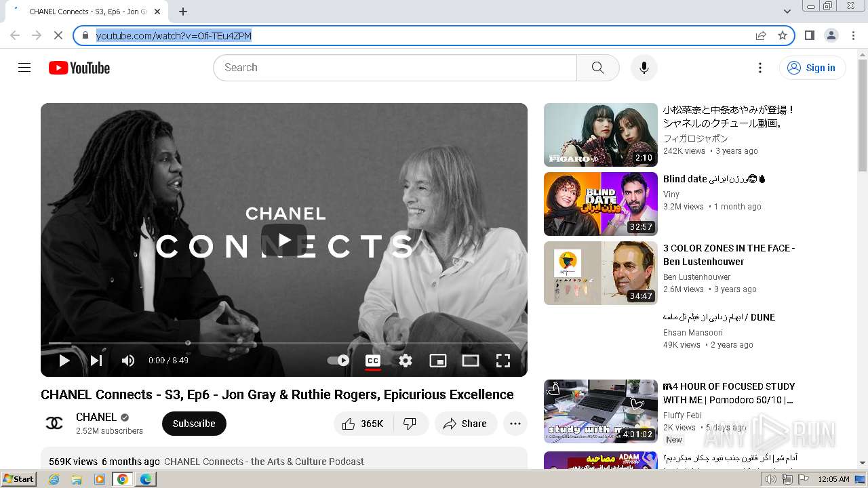Image resolution: width=868 pixels, height=488 pixels.
Task: Bookmark this page with the star
Action: click(783, 35)
